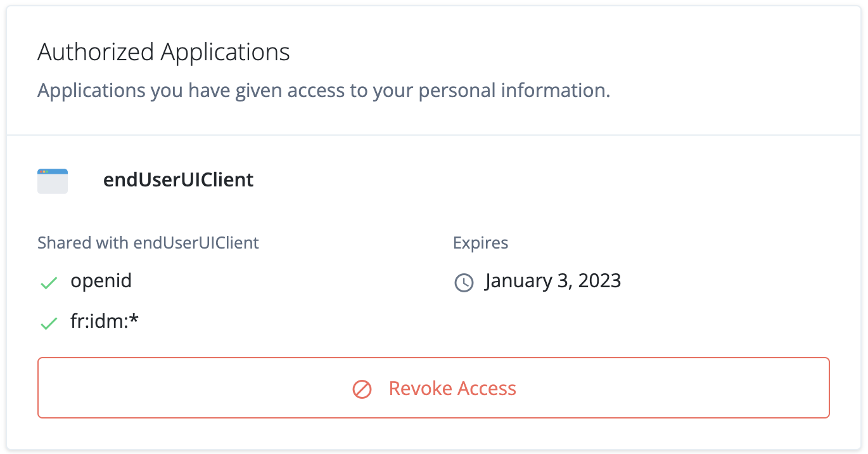868x454 pixels.
Task: Click the Authorized Applications heading
Action: 163,52
